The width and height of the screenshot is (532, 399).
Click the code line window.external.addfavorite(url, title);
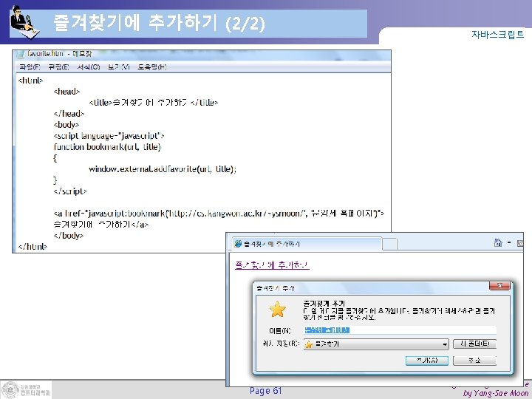pyautogui.click(x=163, y=169)
